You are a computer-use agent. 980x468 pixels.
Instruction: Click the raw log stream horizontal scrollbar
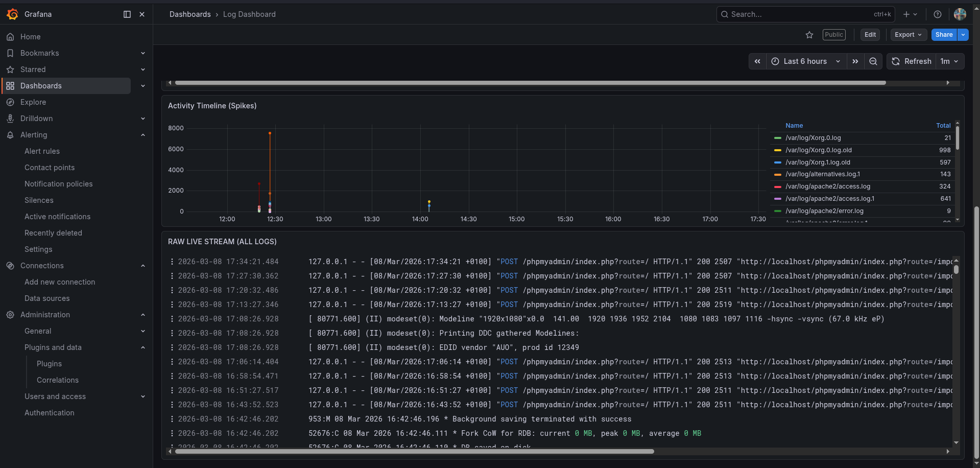pyautogui.click(x=414, y=451)
